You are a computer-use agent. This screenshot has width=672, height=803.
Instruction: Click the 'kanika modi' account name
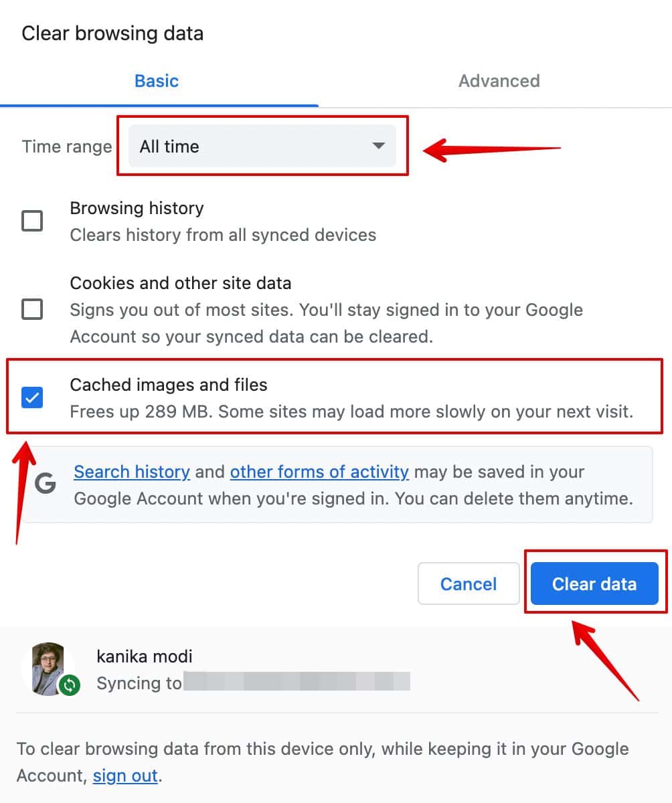[145, 656]
